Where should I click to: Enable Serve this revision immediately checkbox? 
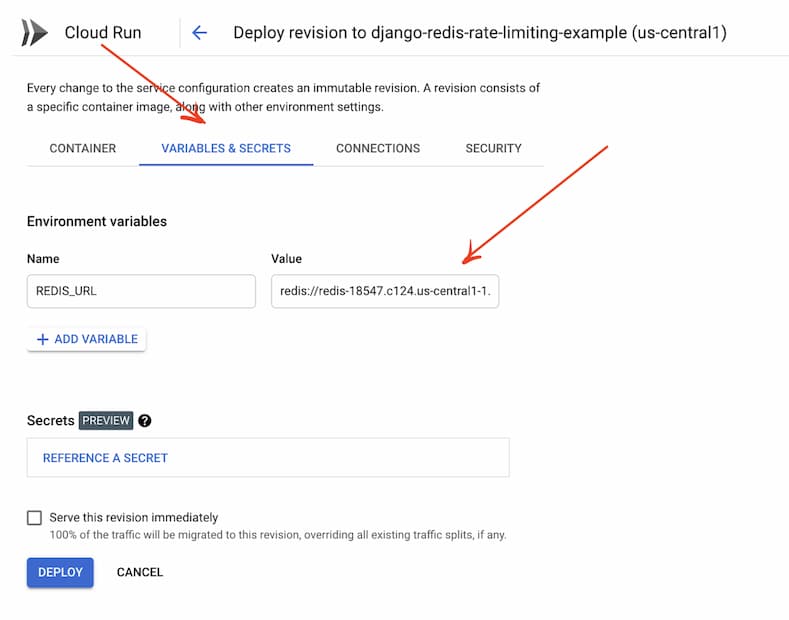[x=34, y=518]
